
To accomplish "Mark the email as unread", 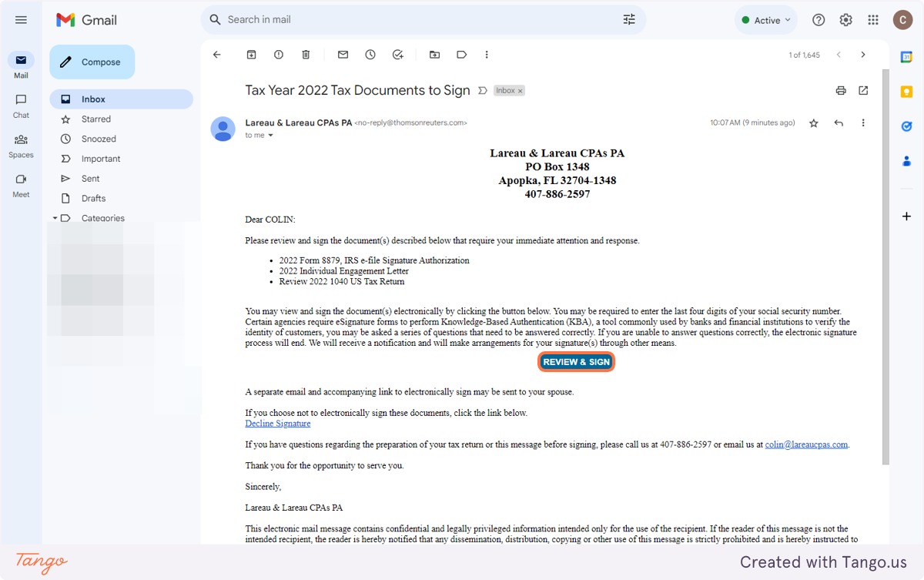I will pos(343,55).
